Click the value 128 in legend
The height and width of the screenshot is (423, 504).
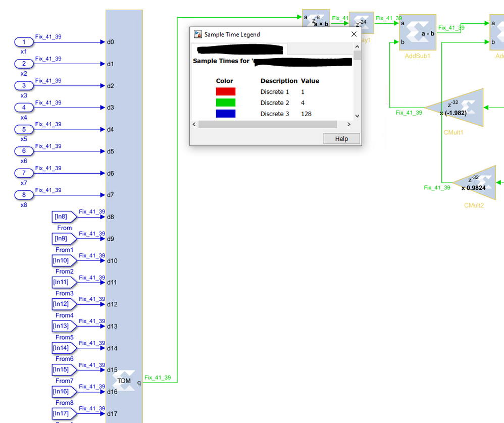307,114
